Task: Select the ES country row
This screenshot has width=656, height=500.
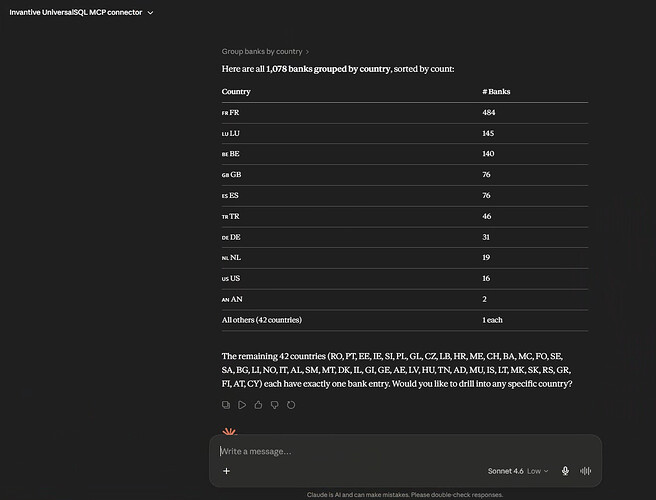Action: coord(405,195)
